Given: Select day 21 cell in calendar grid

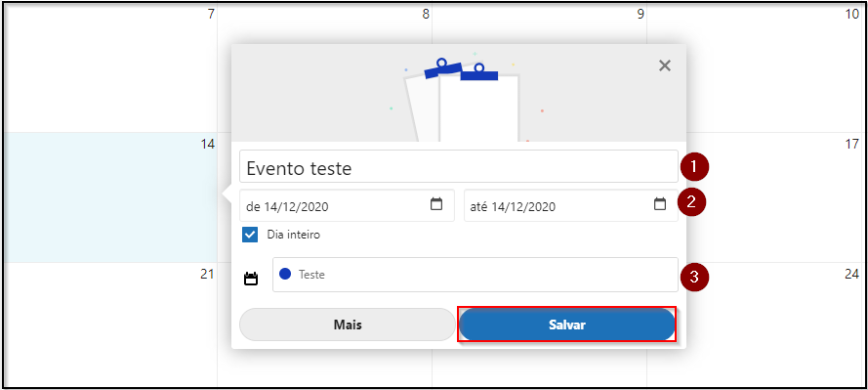Looking at the screenshot, I should click(110, 325).
